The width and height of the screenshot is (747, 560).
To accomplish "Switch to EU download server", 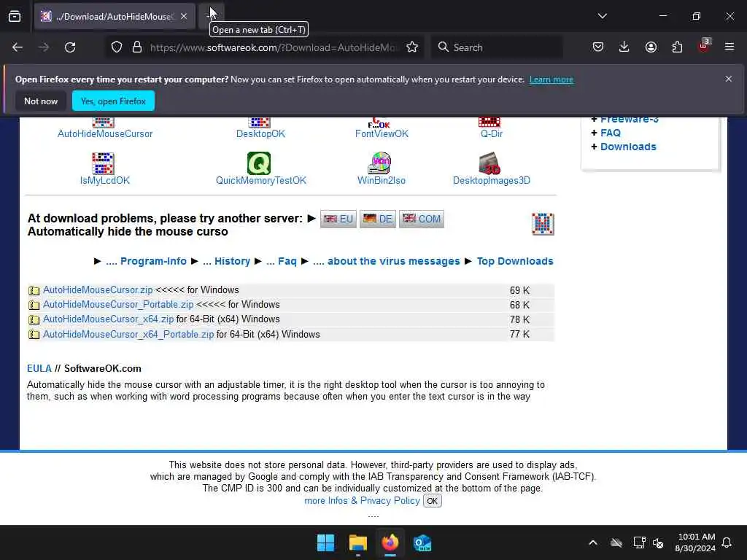I will (338, 219).
